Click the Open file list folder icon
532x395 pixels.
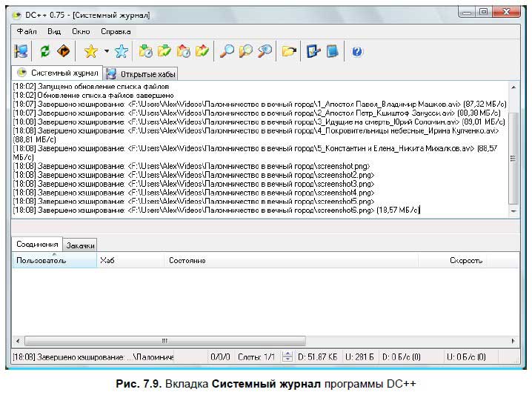(289, 52)
